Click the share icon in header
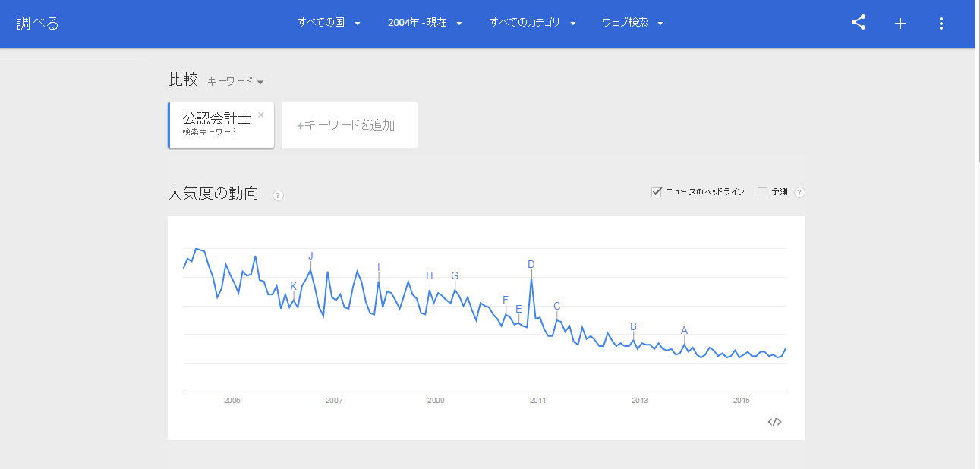Image resolution: width=980 pixels, height=469 pixels. click(859, 23)
